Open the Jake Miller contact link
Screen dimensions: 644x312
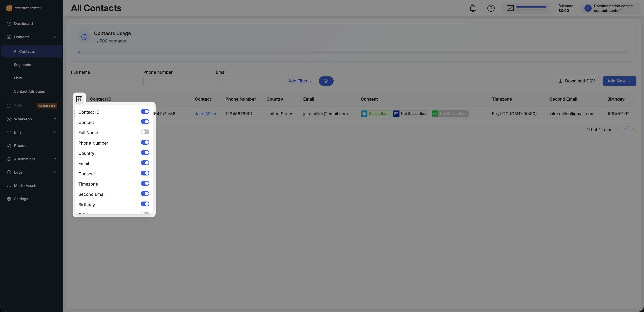(205, 114)
